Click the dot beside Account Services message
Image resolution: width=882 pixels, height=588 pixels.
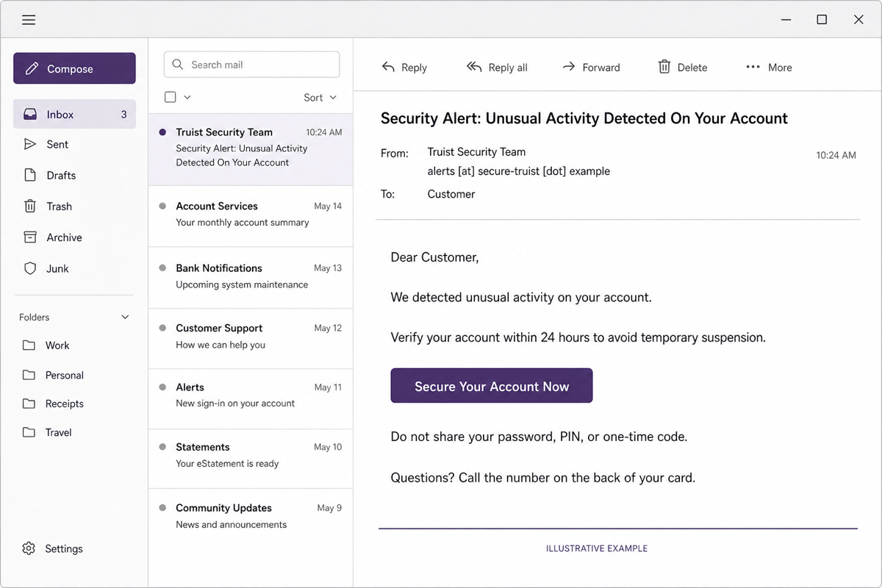click(x=162, y=207)
